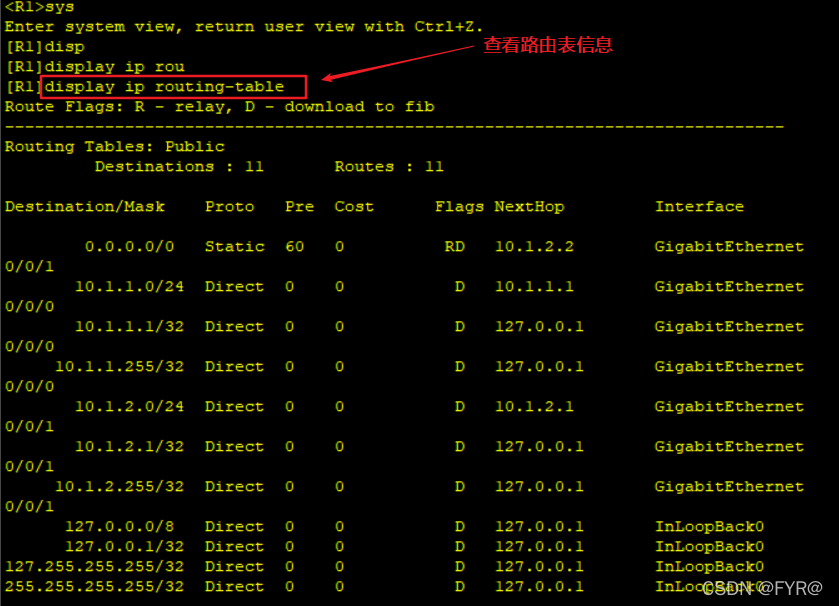Click the 'Destination/Mask' column header
The height and width of the screenshot is (606, 839).
point(85,207)
